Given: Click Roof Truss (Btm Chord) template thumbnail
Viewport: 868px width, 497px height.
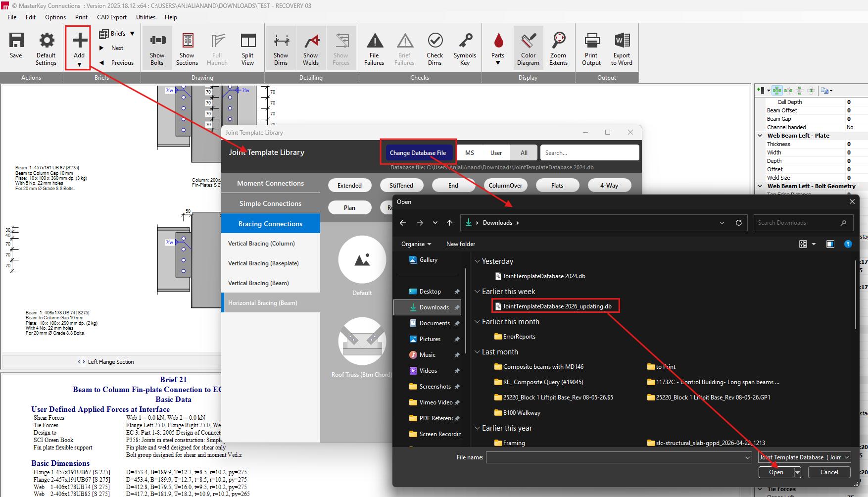Looking at the screenshot, I should (362, 342).
